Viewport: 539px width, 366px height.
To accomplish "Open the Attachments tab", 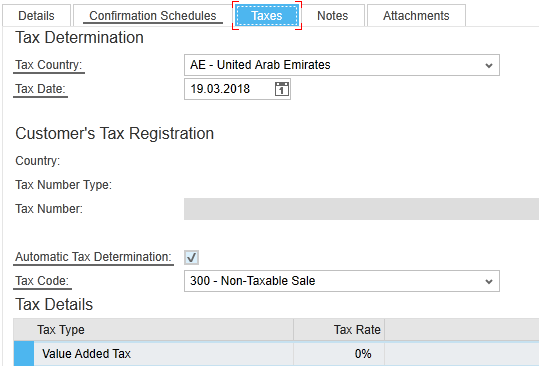I will point(416,16).
